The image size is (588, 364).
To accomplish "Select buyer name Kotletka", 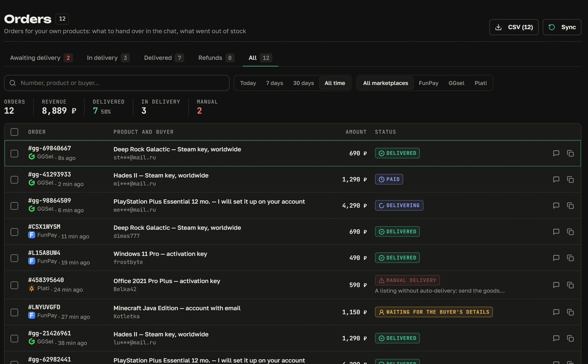I will coord(126,316).
